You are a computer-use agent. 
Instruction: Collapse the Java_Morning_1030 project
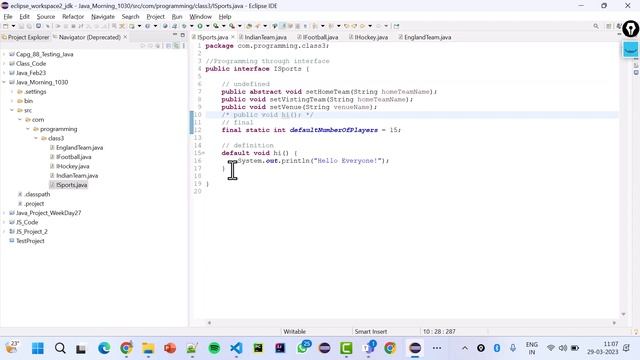click(4, 82)
